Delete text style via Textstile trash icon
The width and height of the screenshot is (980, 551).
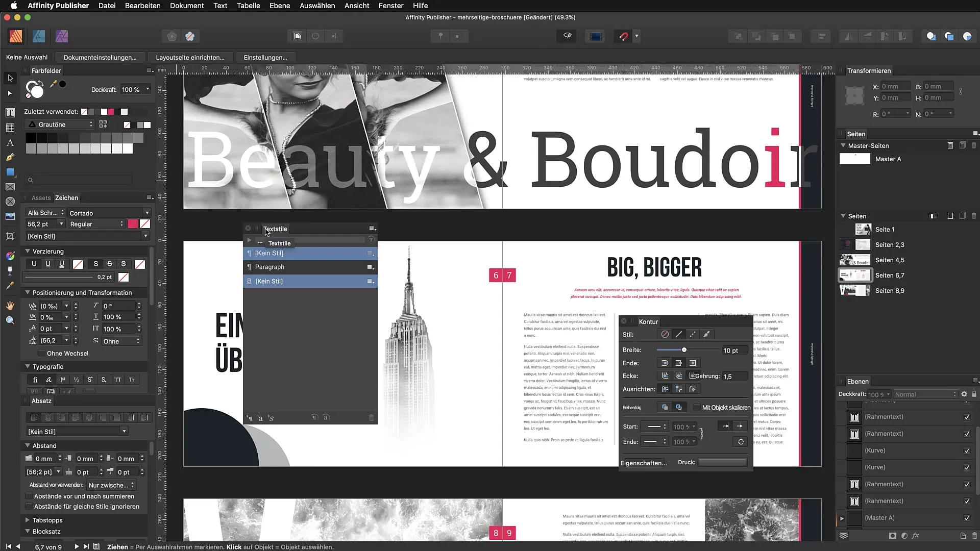(371, 418)
